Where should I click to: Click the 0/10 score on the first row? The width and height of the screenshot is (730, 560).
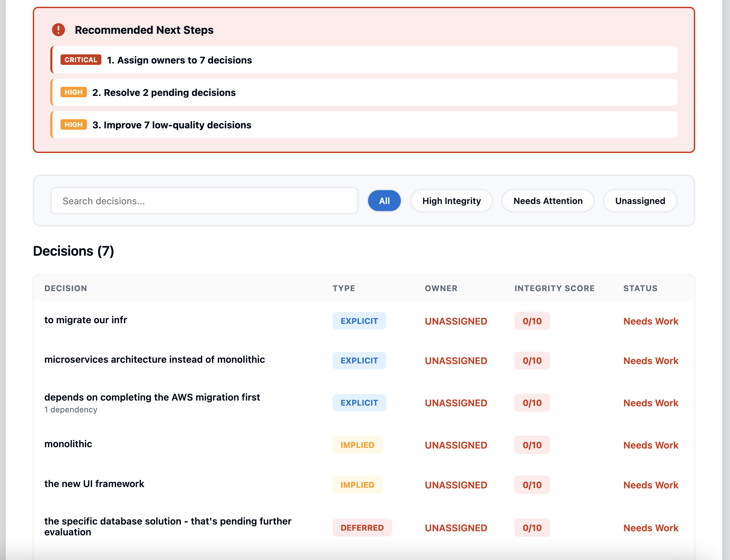click(532, 321)
